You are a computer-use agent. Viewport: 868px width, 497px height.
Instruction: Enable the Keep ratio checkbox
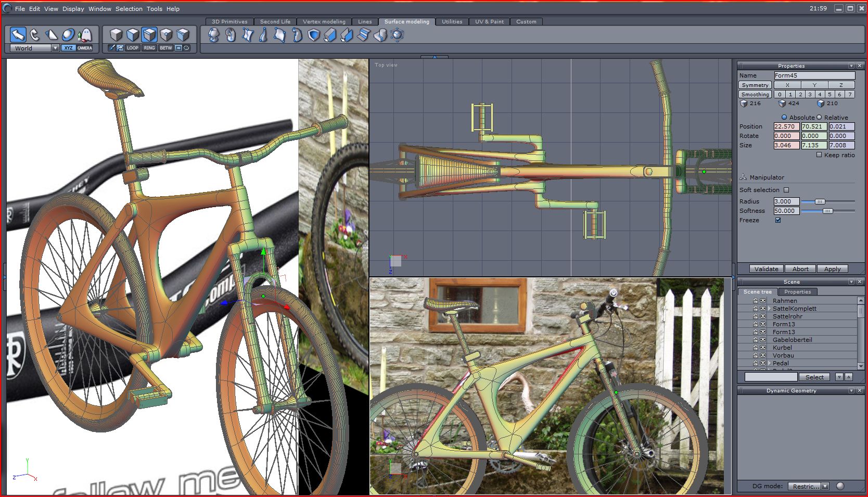click(819, 155)
